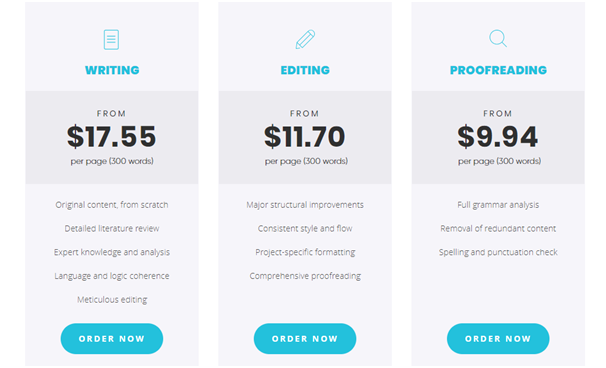Click "Project-specific formatting" feature

[x=305, y=252]
